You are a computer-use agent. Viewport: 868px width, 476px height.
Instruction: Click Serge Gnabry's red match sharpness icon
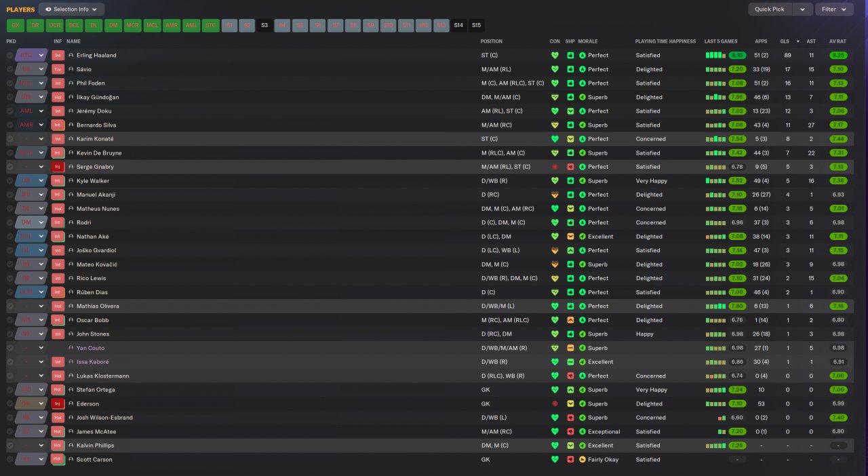pos(570,167)
